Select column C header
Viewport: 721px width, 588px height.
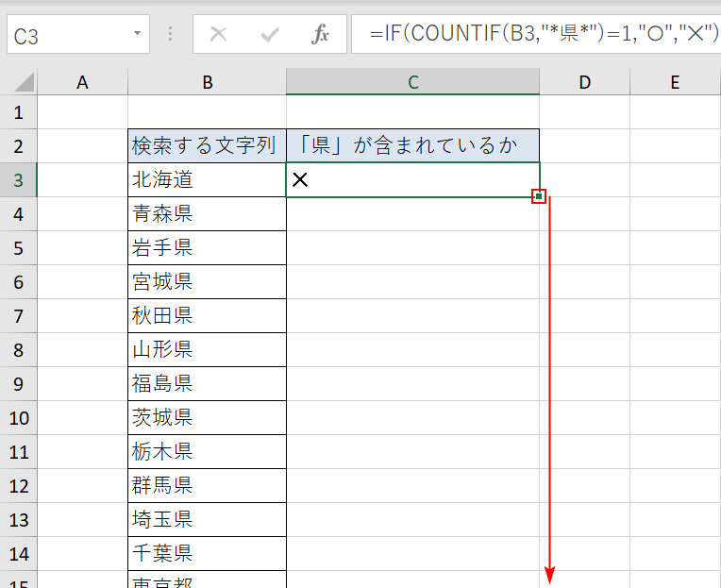(413, 82)
